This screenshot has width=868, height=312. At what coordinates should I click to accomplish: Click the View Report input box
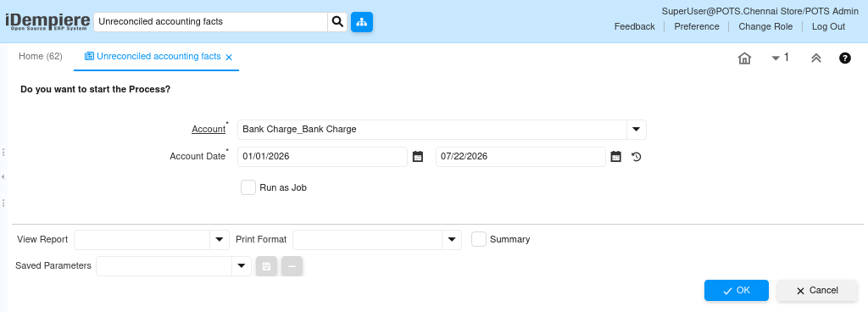click(142, 240)
